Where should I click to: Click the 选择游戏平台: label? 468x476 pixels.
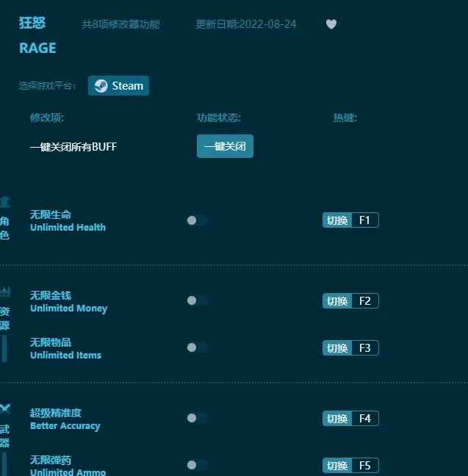(47, 86)
